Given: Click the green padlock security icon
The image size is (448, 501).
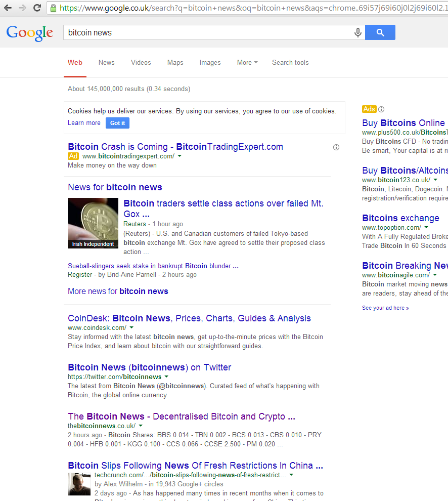Looking at the screenshot, I should coord(53,8).
